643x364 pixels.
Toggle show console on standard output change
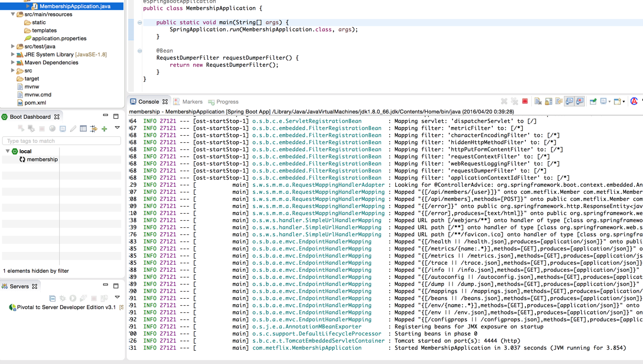click(569, 101)
